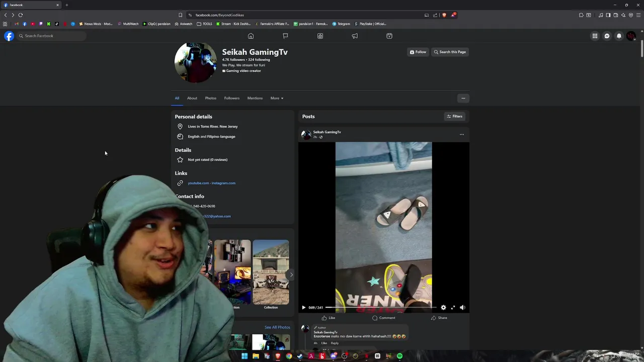This screenshot has width=644, height=362.
Task: Play the video with the play button
Action: tap(303, 307)
